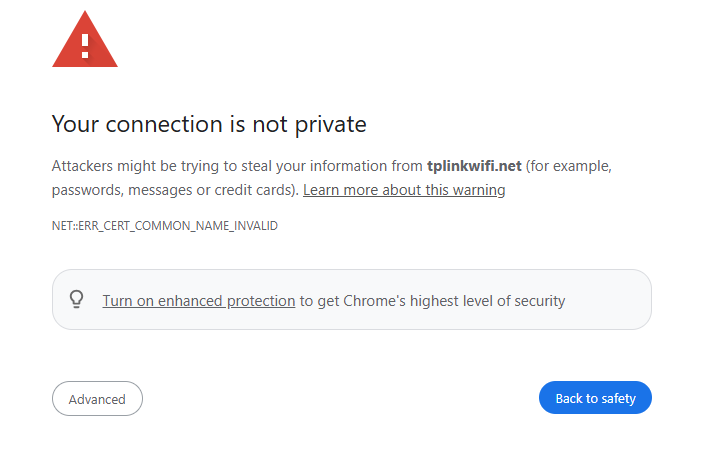The image size is (727, 461).
Task: Click the word enhanced in the protection link
Action: pyautogui.click(x=190, y=301)
